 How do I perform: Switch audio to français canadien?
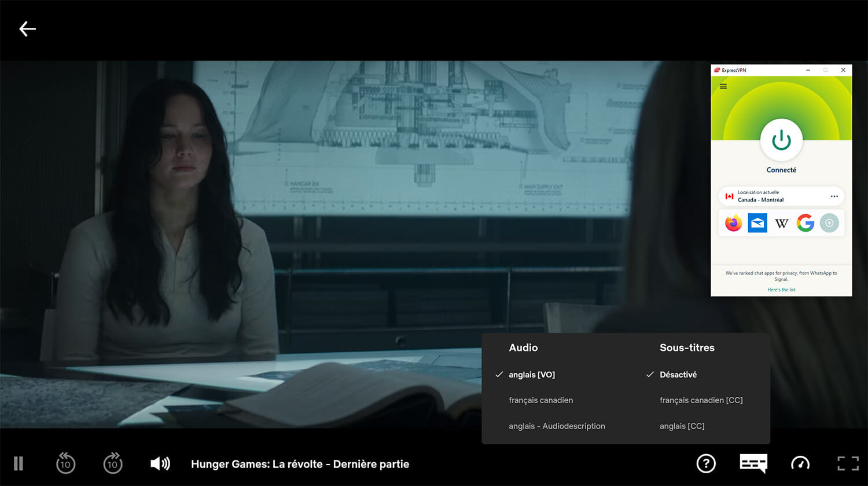tap(540, 400)
